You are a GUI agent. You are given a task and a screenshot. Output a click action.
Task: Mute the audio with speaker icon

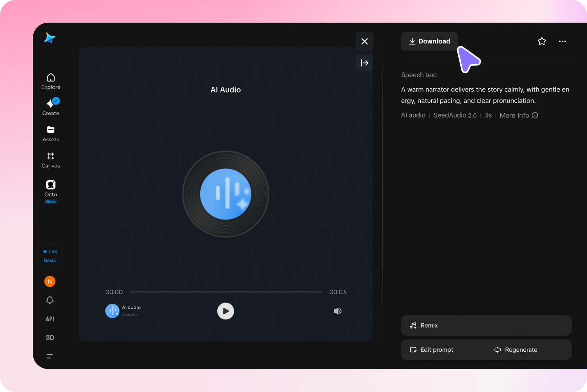click(x=338, y=311)
